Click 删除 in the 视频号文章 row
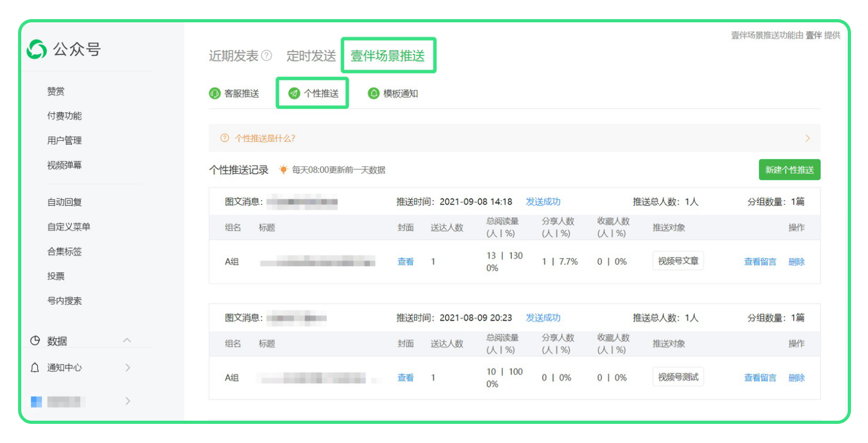 pos(796,261)
